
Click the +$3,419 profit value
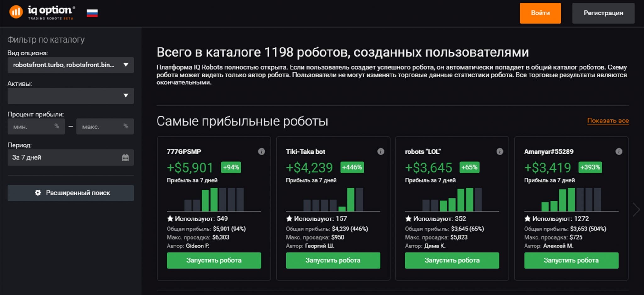[547, 168]
